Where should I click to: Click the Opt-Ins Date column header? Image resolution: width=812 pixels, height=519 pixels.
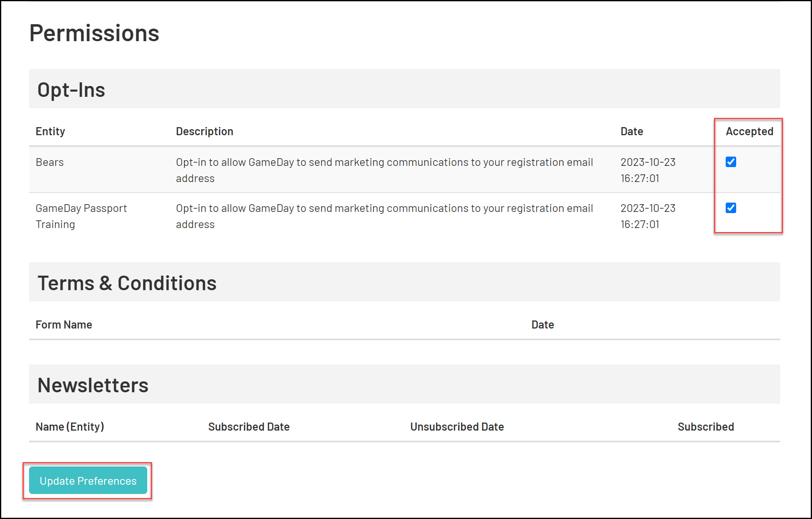pos(632,132)
